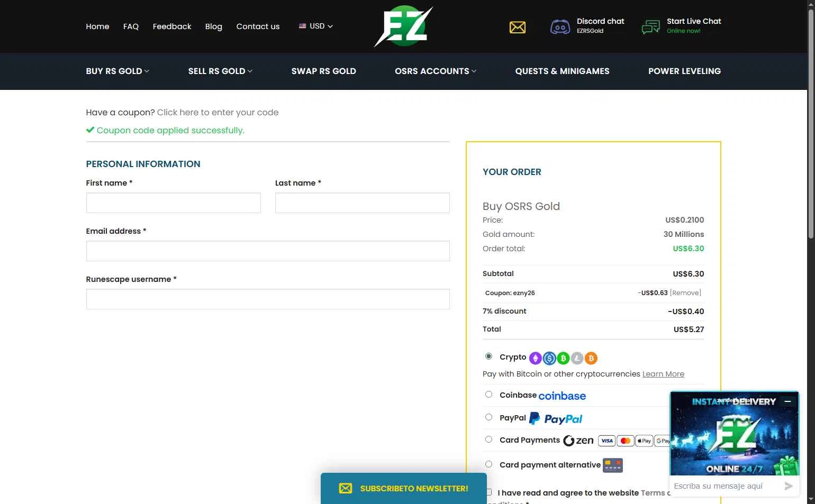Viewport: 815px width, 504px height.
Task: Click the Subscribe to Newsletter button
Action: [404, 488]
